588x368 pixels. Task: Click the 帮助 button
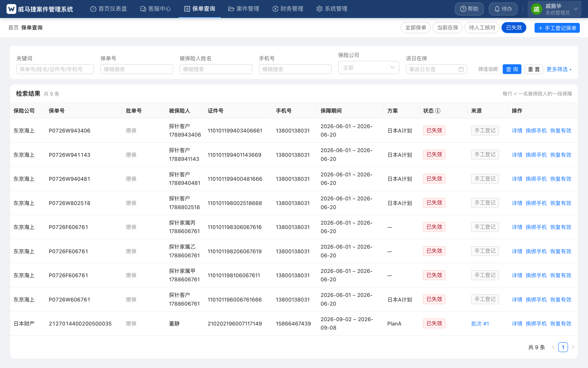469,9
